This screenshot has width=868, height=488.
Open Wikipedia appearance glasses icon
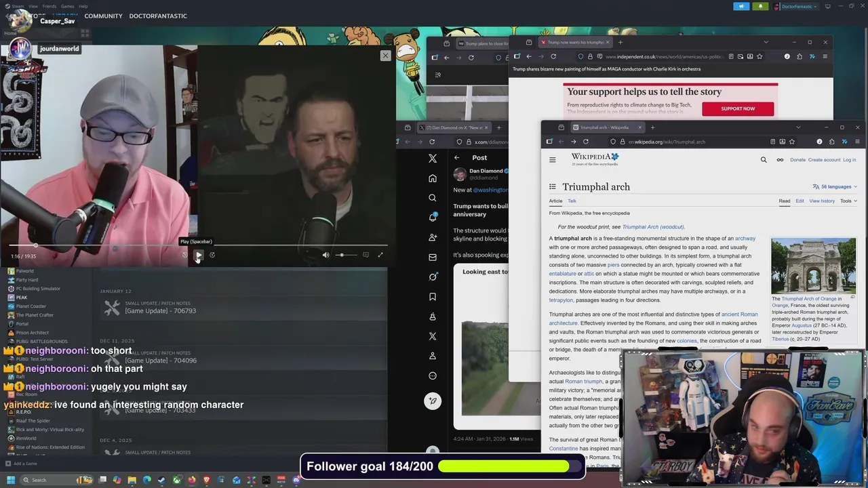[x=780, y=160]
